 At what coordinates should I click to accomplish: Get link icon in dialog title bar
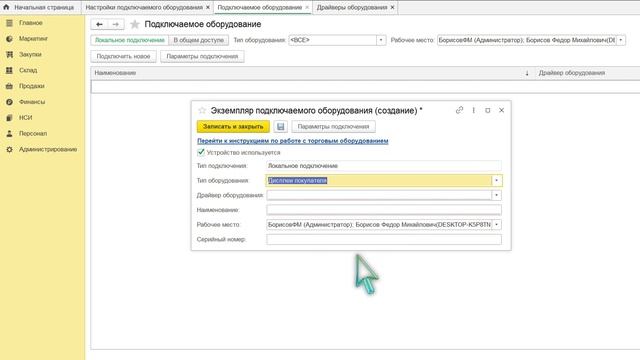460,110
